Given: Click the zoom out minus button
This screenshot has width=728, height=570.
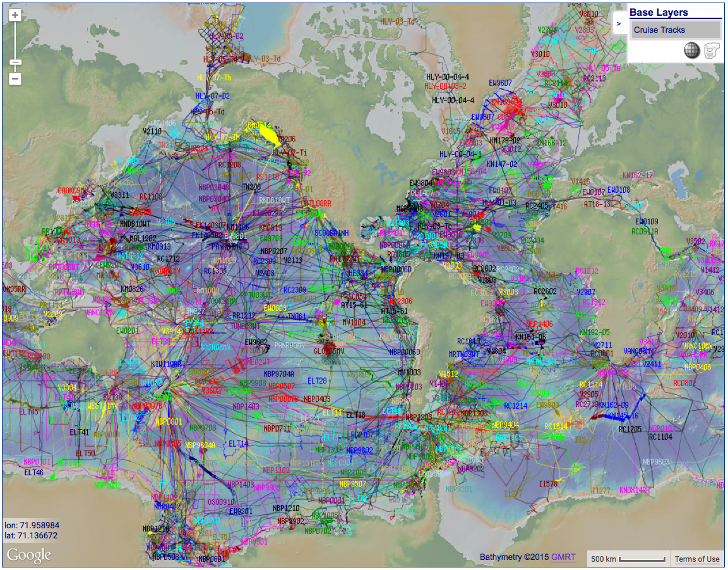Looking at the screenshot, I should tap(15, 79).
